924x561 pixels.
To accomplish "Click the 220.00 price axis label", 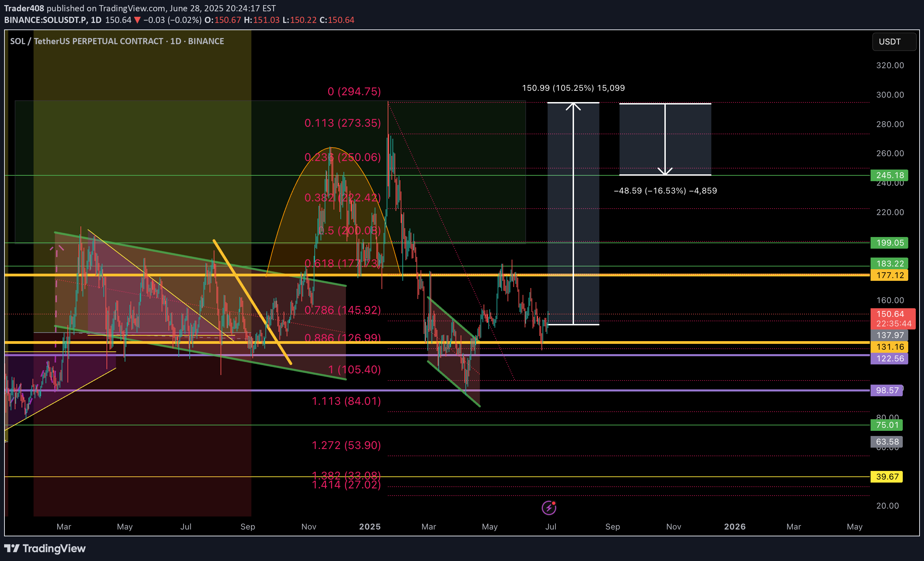I will [x=890, y=212].
